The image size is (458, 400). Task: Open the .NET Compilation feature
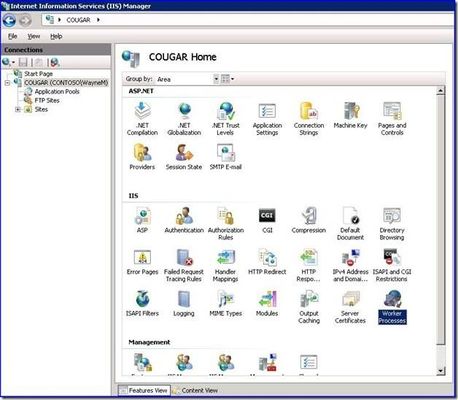click(142, 119)
